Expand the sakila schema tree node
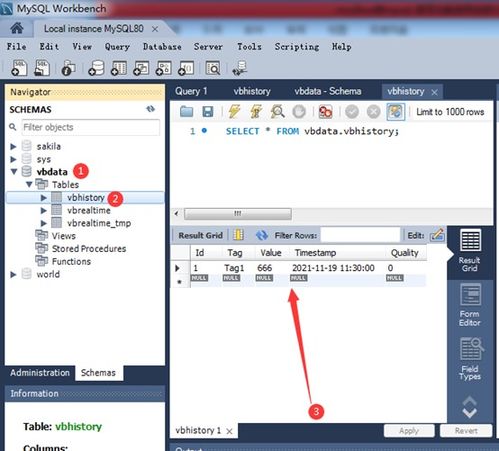499x451 pixels. click(13, 146)
